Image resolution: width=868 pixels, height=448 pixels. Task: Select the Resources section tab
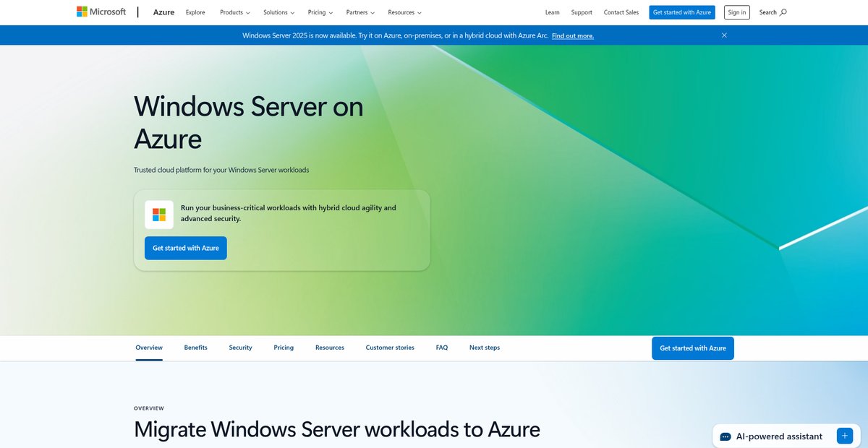click(x=330, y=348)
